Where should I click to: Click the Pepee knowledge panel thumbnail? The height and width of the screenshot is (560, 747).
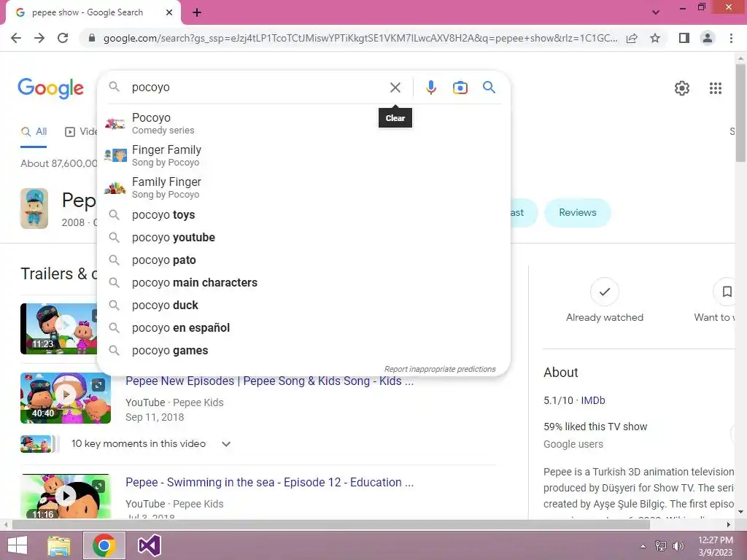coord(34,209)
